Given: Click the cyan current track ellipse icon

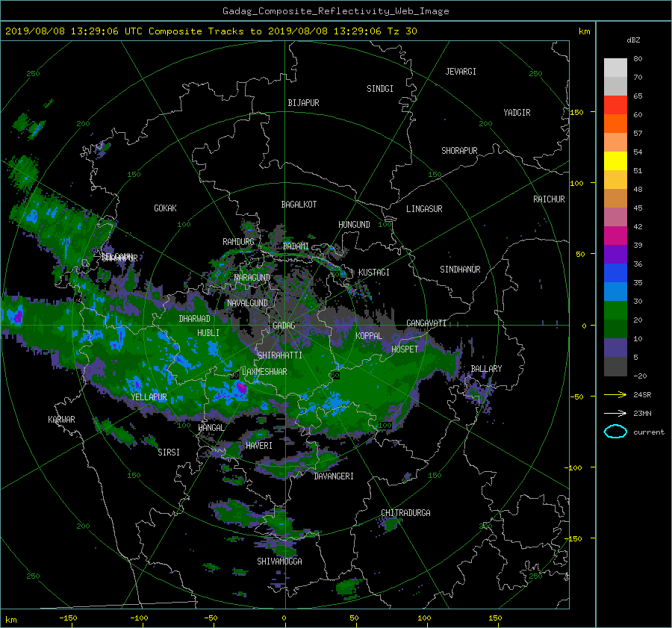Looking at the screenshot, I should 615,432.
